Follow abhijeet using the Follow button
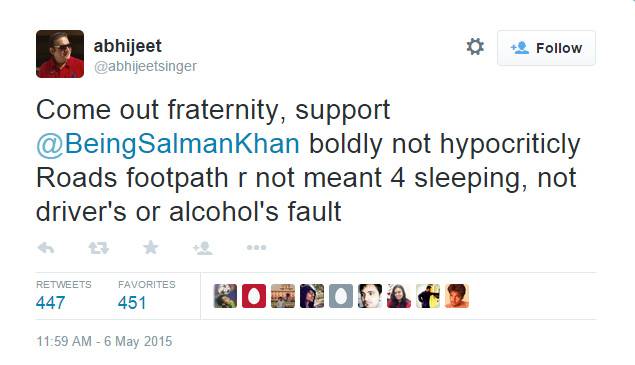This screenshot has width=635, height=365. 546,48
